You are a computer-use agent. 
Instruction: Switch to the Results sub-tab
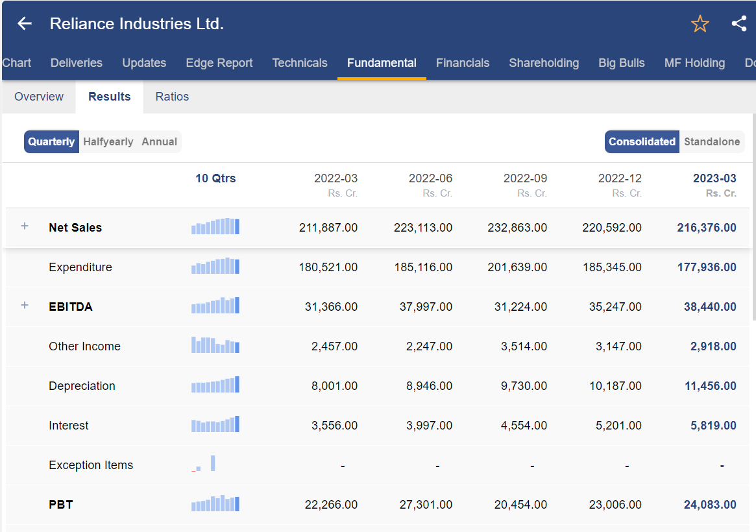point(110,97)
